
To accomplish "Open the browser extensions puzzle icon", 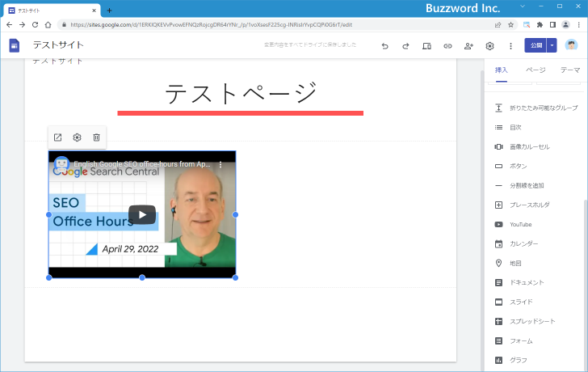I will 540,25.
